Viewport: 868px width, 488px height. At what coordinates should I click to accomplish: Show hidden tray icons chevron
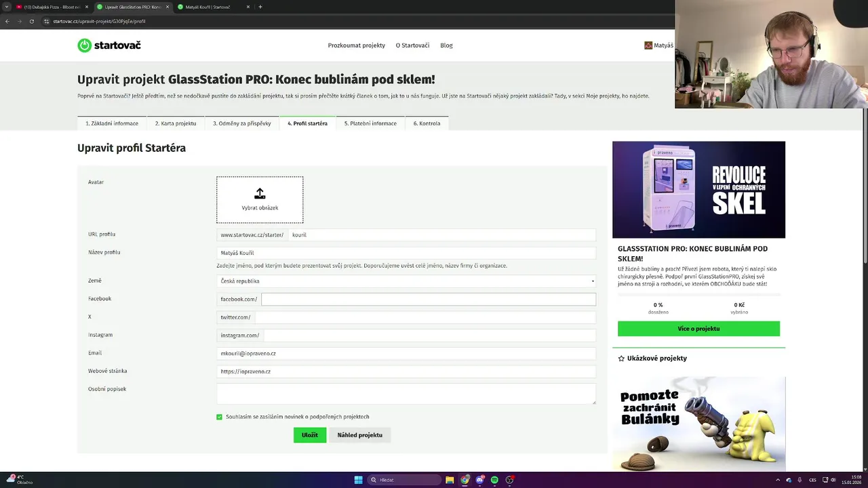click(x=778, y=480)
